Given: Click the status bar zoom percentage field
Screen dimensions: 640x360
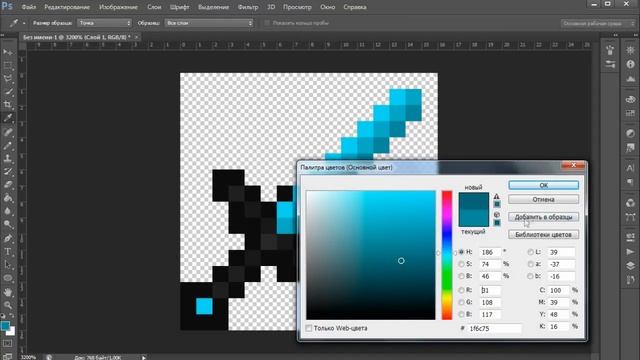Looking at the screenshot, I should tap(29, 357).
